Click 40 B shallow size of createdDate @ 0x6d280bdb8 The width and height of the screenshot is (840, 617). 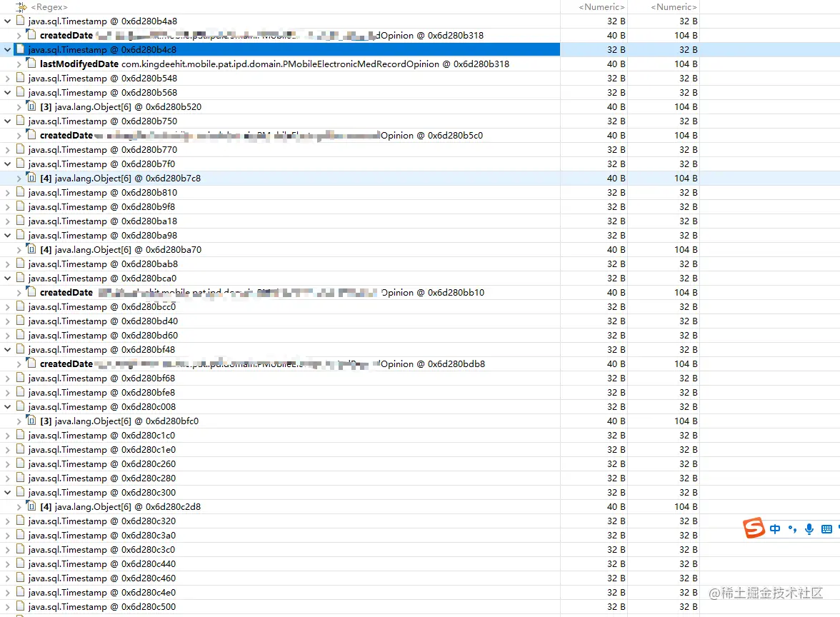pyautogui.click(x=616, y=364)
